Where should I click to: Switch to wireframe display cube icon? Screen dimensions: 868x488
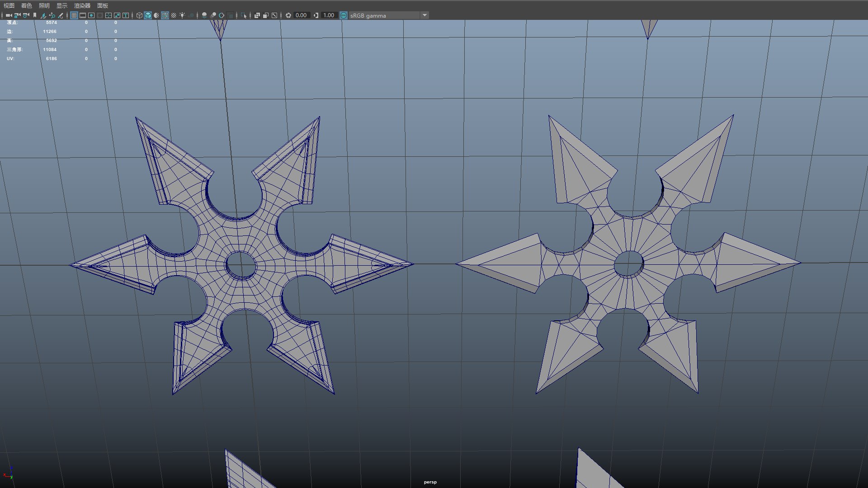139,15
